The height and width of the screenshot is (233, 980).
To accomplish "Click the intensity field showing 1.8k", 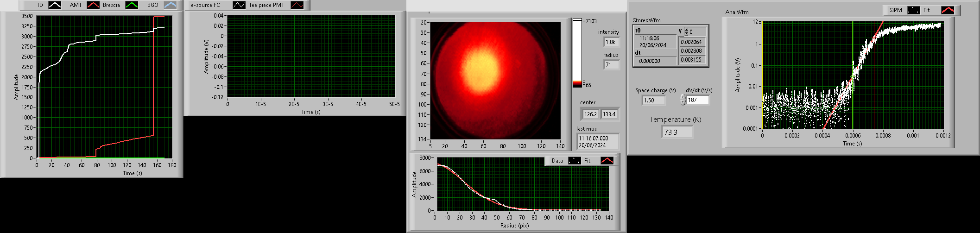I will (611, 42).
